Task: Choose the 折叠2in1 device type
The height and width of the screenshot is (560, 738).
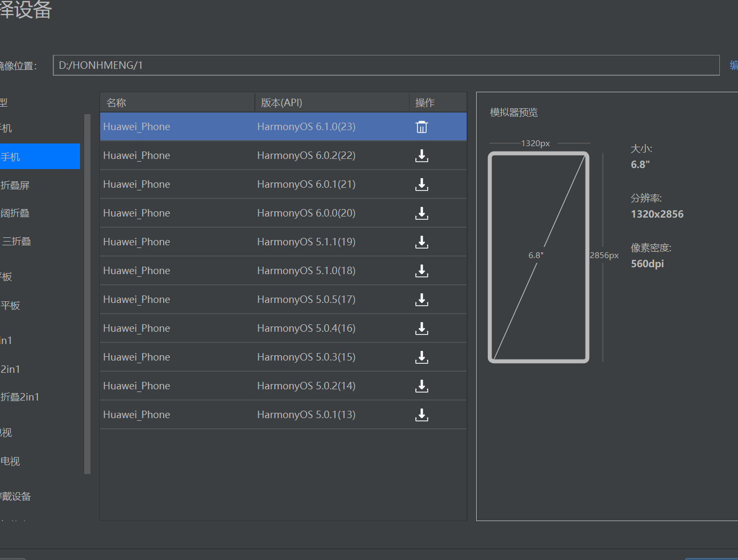Action: pos(20,397)
